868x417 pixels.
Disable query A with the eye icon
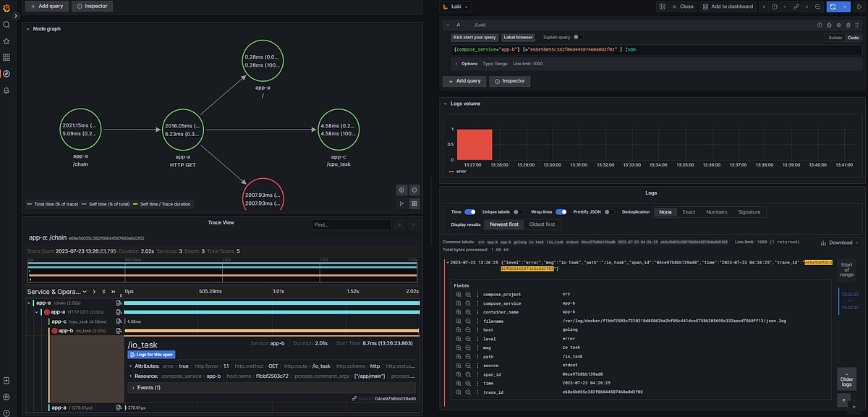[x=839, y=25]
